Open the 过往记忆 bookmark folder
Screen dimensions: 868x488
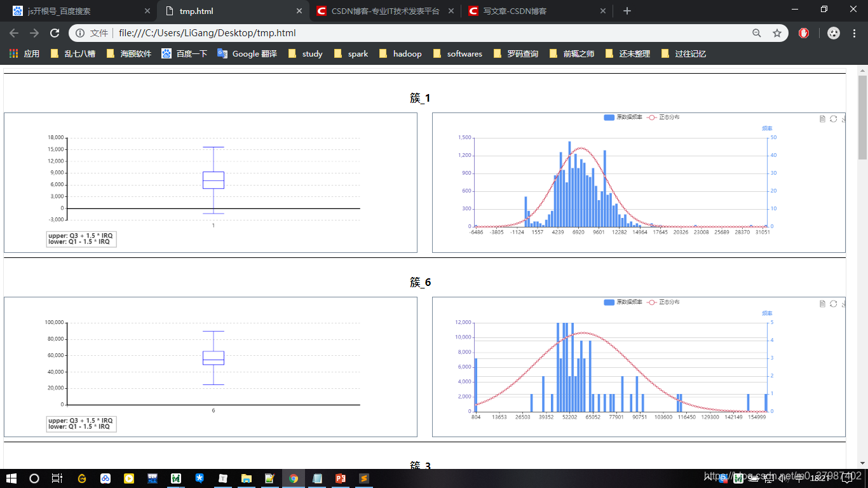click(x=684, y=54)
